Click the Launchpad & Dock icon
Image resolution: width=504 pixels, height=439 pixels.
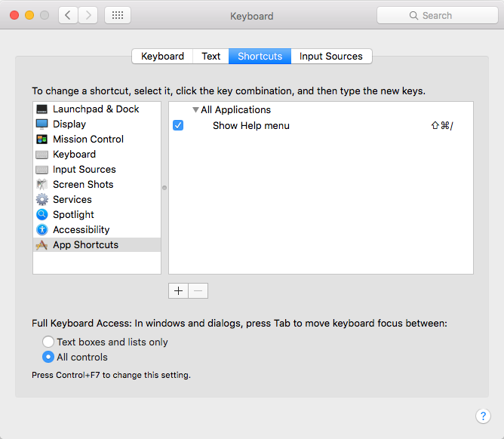pyautogui.click(x=41, y=109)
